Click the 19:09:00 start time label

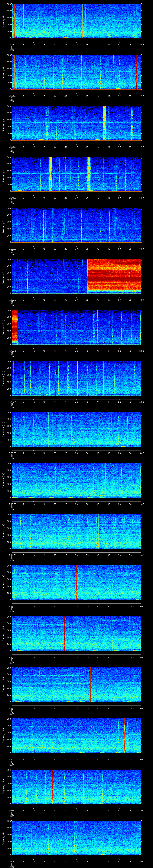point(12,453)
